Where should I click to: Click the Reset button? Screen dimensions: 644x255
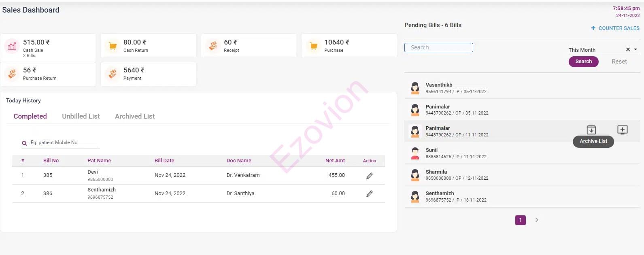pos(619,62)
